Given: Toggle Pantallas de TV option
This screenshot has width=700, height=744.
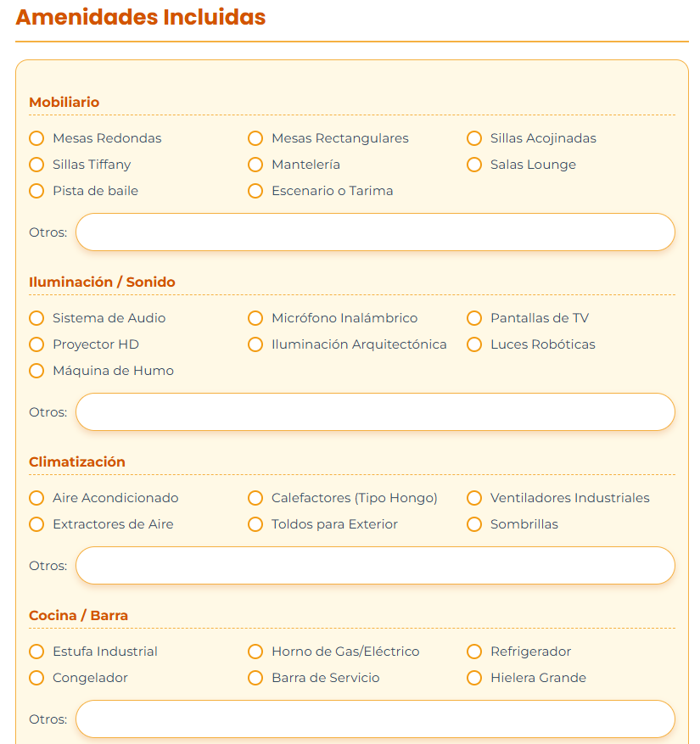Looking at the screenshot, I should pyautogui.click(x=474, y=318).
